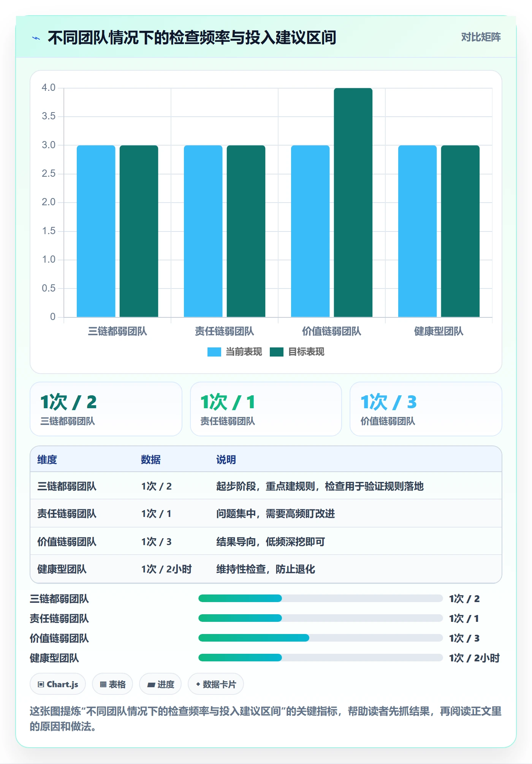The image size is (532, 764).
Task: Open the 1次 / 1 责任链弱团队 card
Action: pos(266,409)
